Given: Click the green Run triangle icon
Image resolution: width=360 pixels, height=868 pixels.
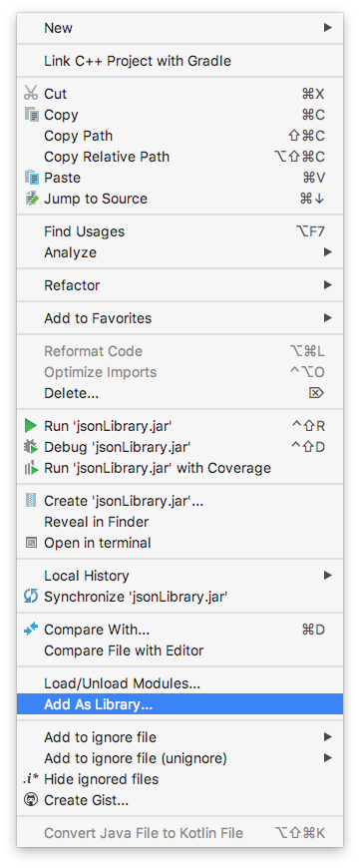Looking at the screenshot, I should (31, 426).
